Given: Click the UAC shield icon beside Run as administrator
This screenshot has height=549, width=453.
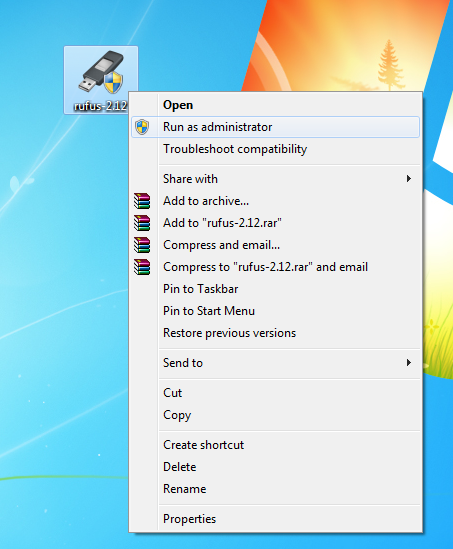Looking at the screenshot, I should 142,127.
